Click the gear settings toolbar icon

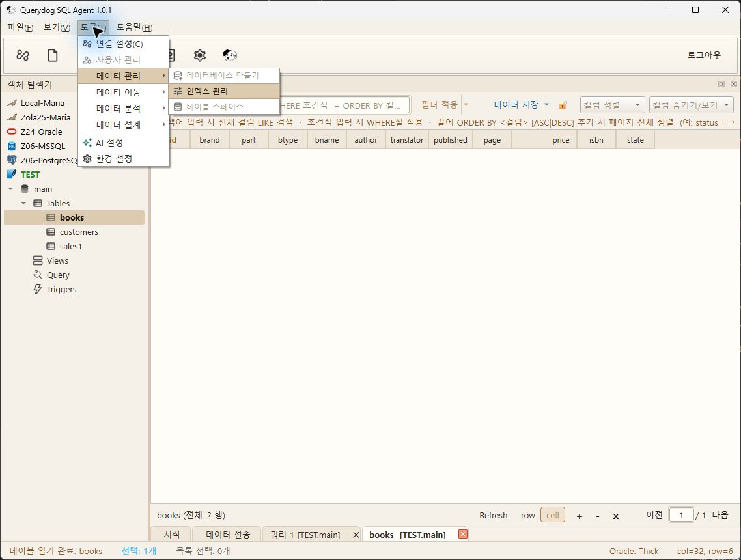tap(200, 55)
